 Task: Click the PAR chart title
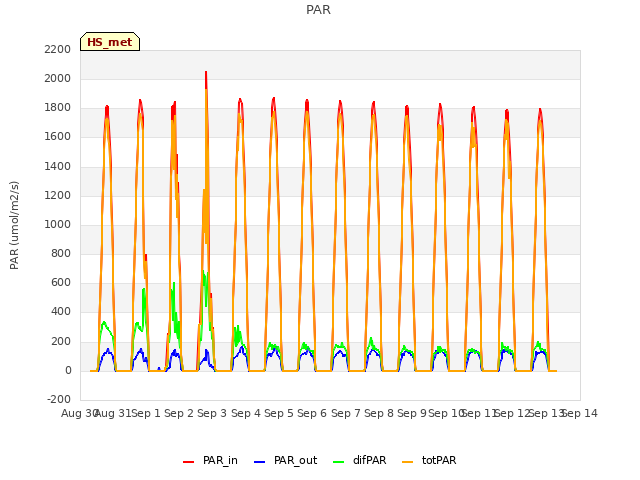coord(318,9)
